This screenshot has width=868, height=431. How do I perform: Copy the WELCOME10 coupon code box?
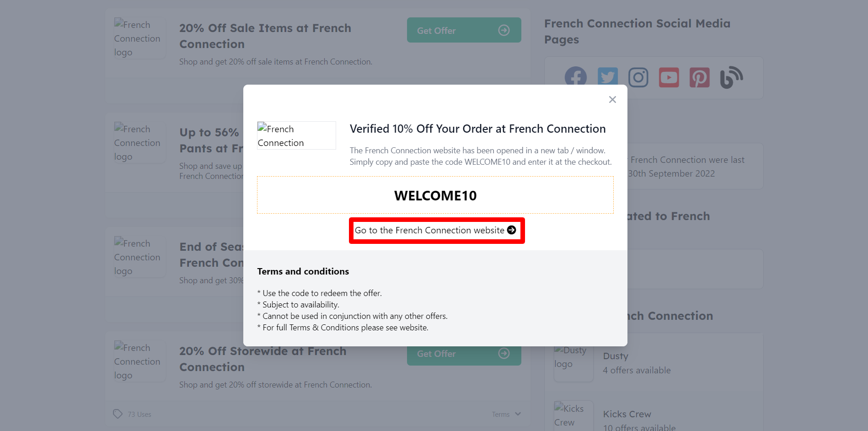(x=435, y=195)
